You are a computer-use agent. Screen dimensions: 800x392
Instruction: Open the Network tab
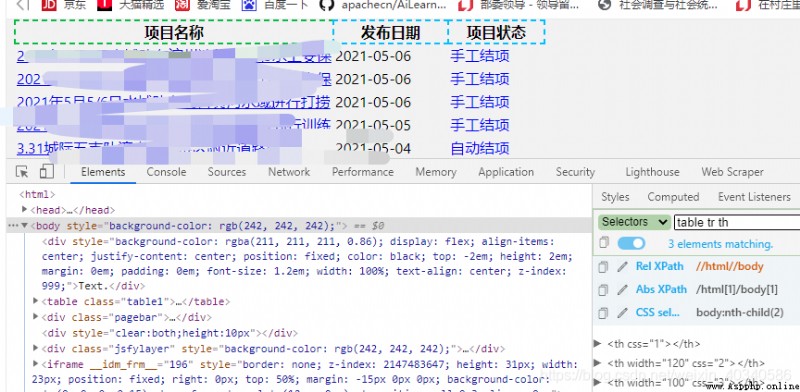pos(289,172)
